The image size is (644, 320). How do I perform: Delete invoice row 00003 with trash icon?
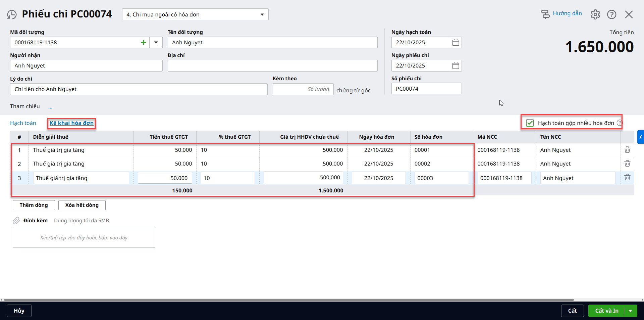pos(627,178)
